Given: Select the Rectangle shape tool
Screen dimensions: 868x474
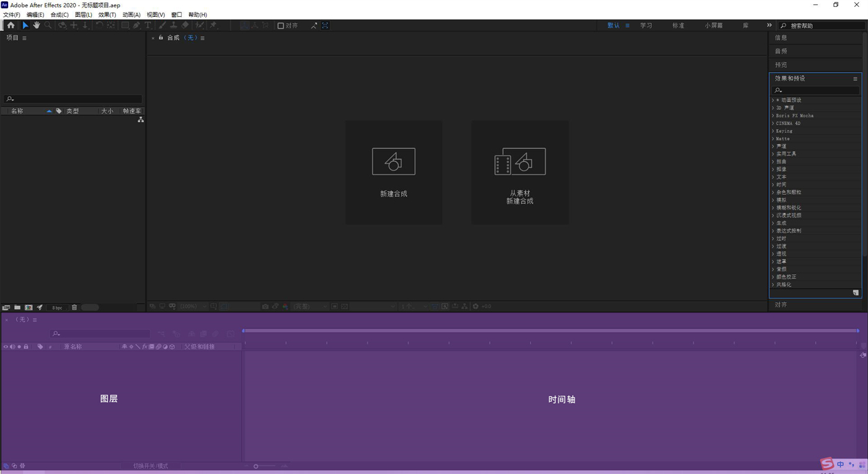Looking at the screenshot, I should click(125, 25).
